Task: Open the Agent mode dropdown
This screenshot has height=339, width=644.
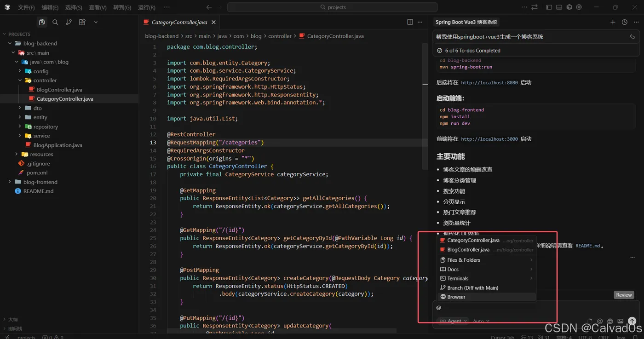Action: click(x=454, y=321)
